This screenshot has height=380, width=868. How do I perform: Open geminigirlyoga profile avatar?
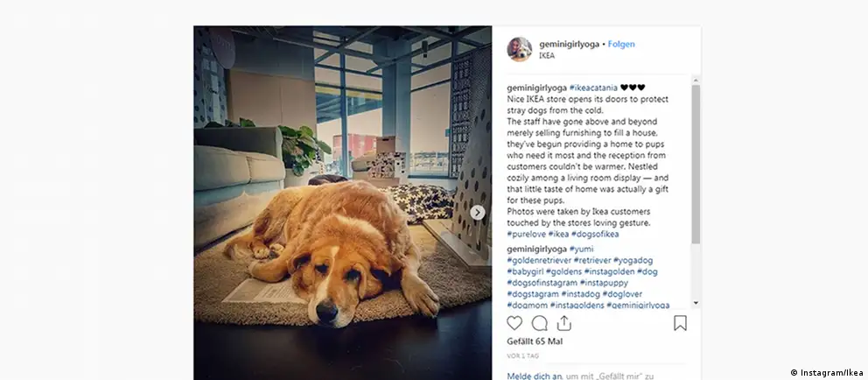point(519,49)
